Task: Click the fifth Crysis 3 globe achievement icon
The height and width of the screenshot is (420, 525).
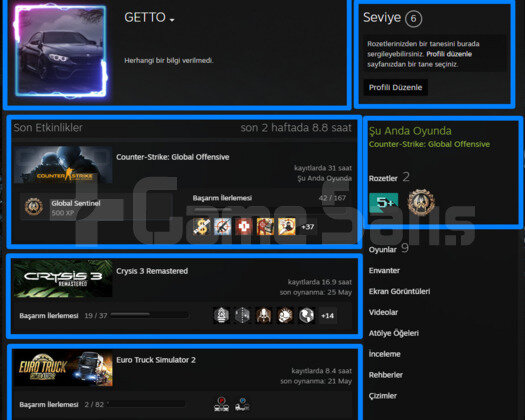Action: (306, 316)
